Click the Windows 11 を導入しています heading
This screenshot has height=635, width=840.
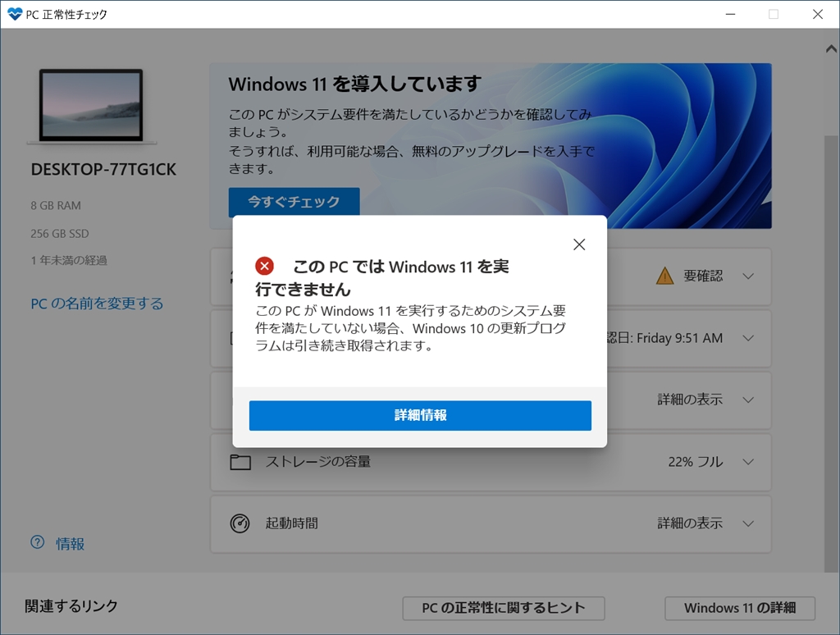354,85
